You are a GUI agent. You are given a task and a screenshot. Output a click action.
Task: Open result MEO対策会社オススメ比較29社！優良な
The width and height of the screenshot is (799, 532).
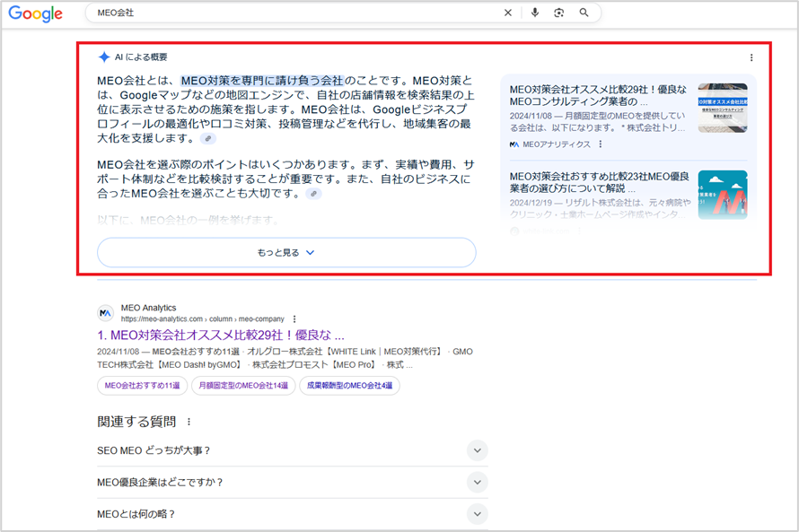(221, 335)
